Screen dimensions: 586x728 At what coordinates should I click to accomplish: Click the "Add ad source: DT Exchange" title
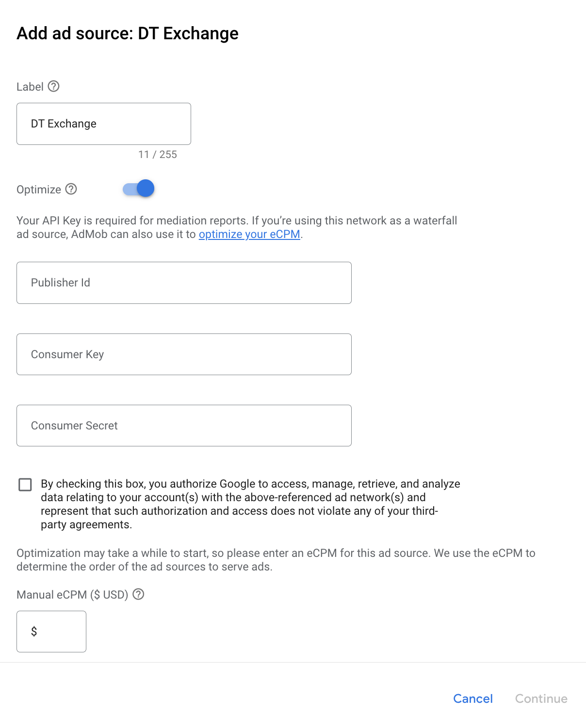pyautogui.click(x=127, y=33)
